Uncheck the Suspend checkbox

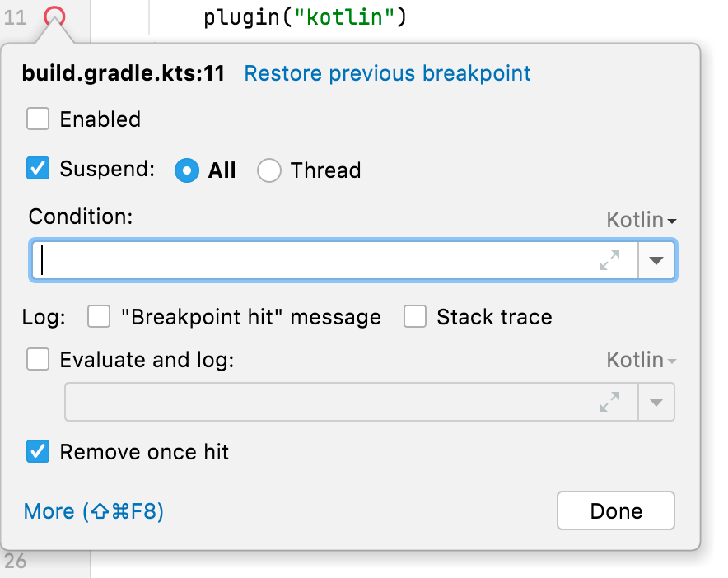[38, 170]
